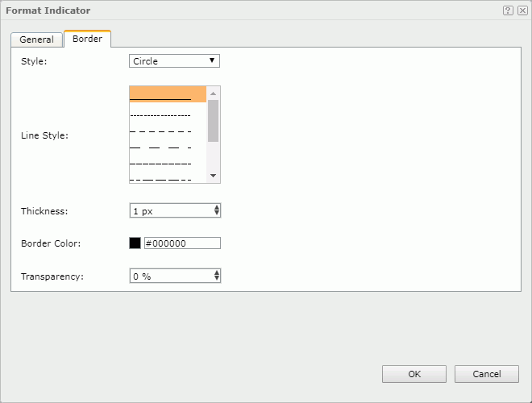
Task: Click the Format Indicator title text
Action: tap(48, 10)
